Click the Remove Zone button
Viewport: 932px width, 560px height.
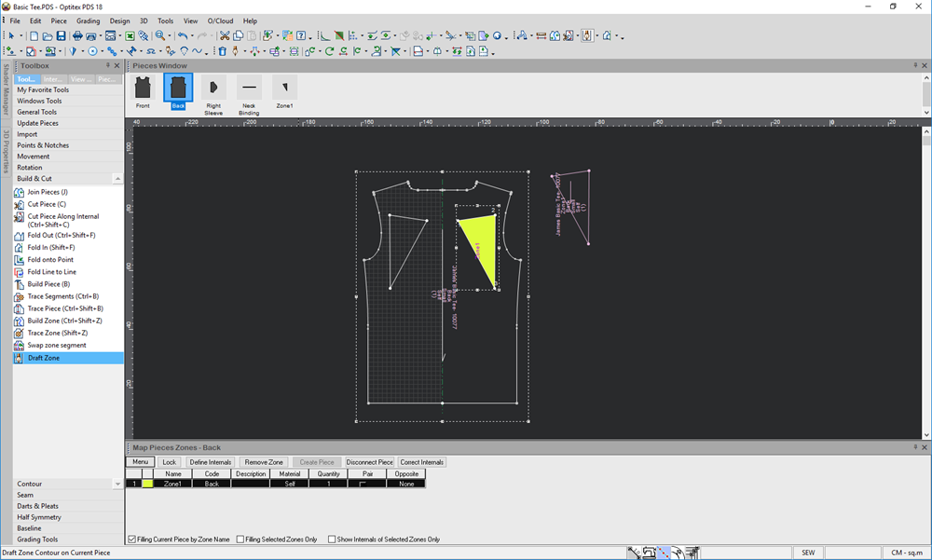point(264,462)
